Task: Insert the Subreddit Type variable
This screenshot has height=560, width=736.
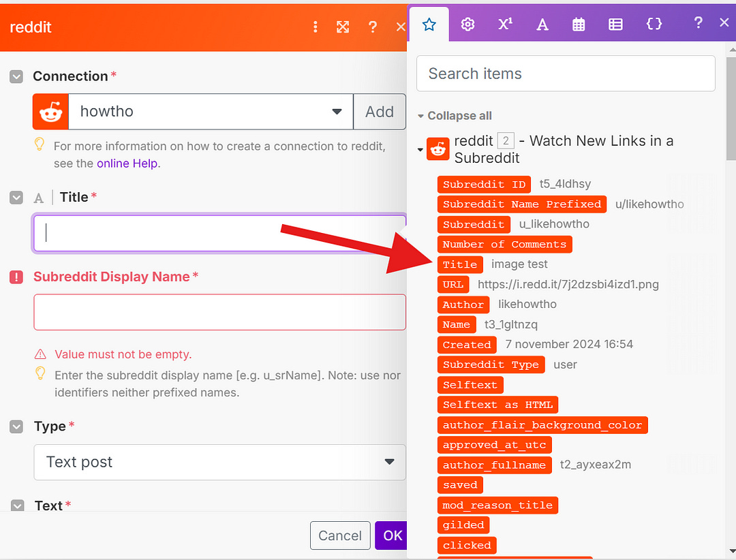Action: [491, 364]
